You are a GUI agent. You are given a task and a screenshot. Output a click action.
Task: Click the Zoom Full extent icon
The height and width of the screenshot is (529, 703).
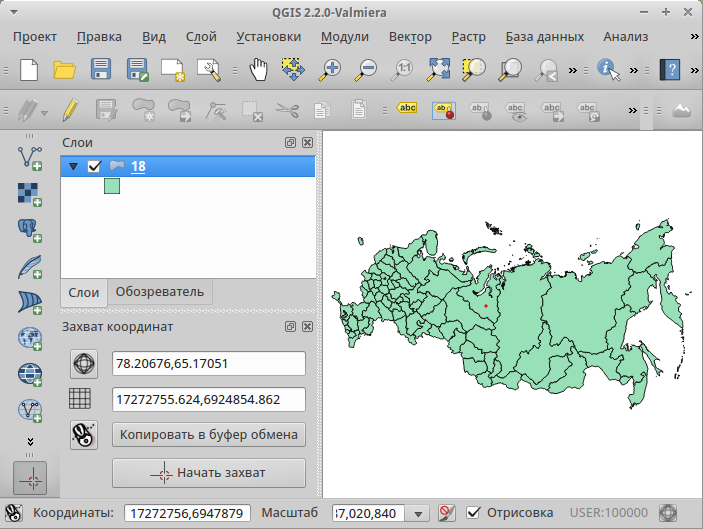(x=438, y=69)
